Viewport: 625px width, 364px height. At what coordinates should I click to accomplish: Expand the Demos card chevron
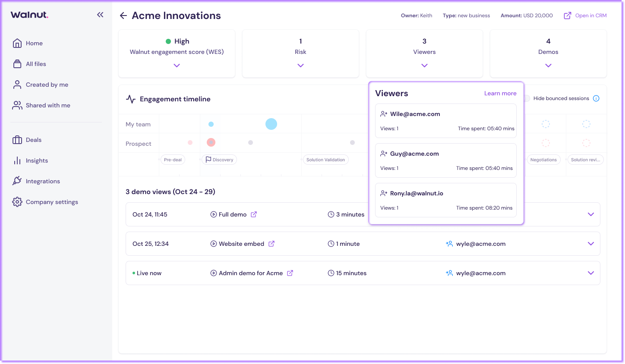coord(548,66)
